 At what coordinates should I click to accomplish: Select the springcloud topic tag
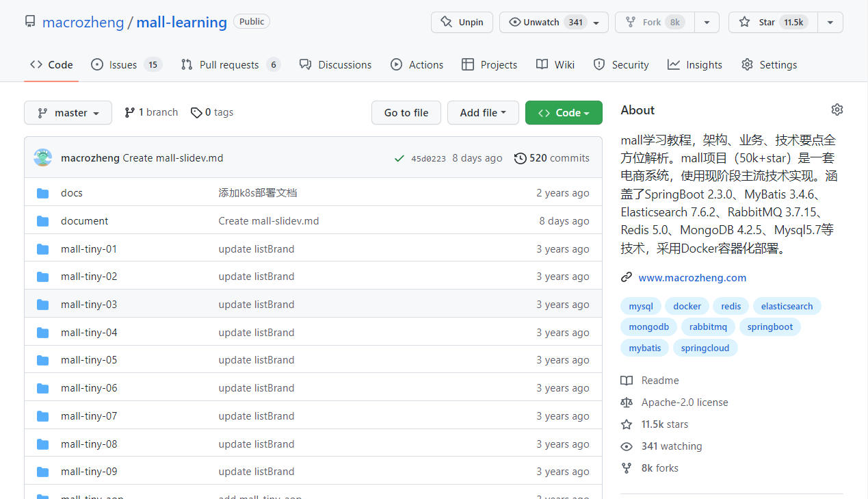pyautogui.click(x=705, y=348)
